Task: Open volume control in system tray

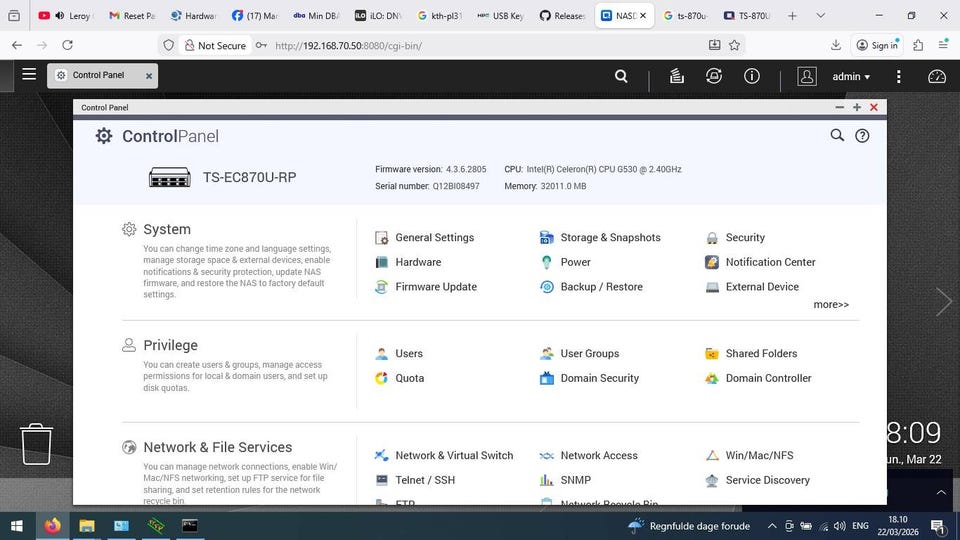Action: point(840,526)
